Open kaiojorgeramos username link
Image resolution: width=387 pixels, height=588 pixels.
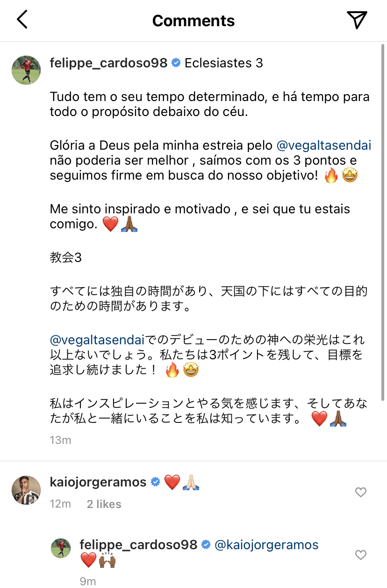(98, 482)
